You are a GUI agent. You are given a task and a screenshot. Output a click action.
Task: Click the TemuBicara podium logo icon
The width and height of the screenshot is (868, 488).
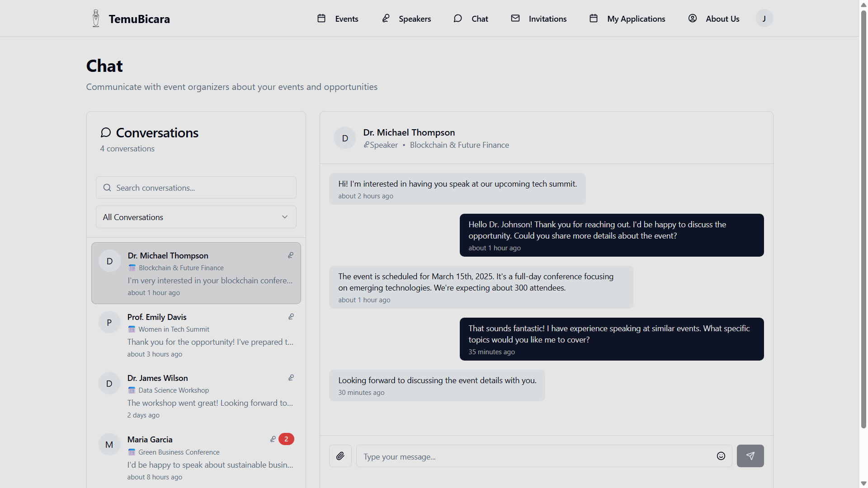[x=96, y=19]
